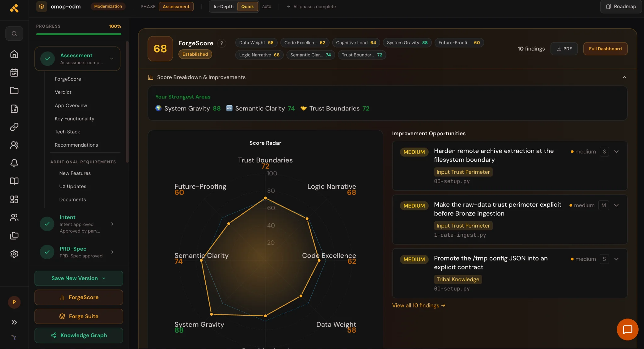Expand the PRD-Spec section
Viewport: 644px width, 349px height.
(x=112, y=252)
